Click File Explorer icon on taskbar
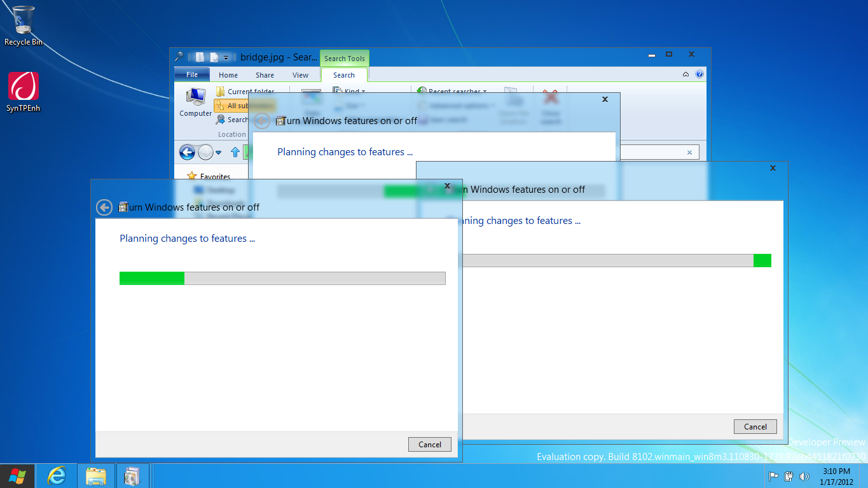868x488 pixels. coord(96,475)
